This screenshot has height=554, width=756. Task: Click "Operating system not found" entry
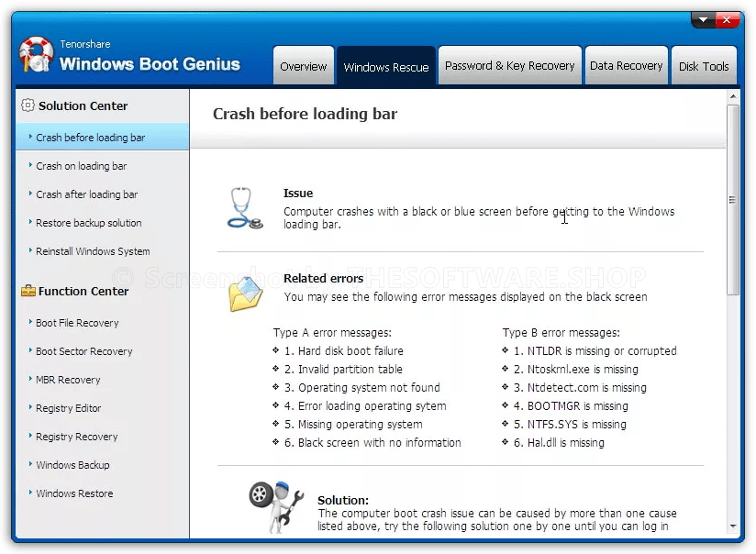point(362,387)
